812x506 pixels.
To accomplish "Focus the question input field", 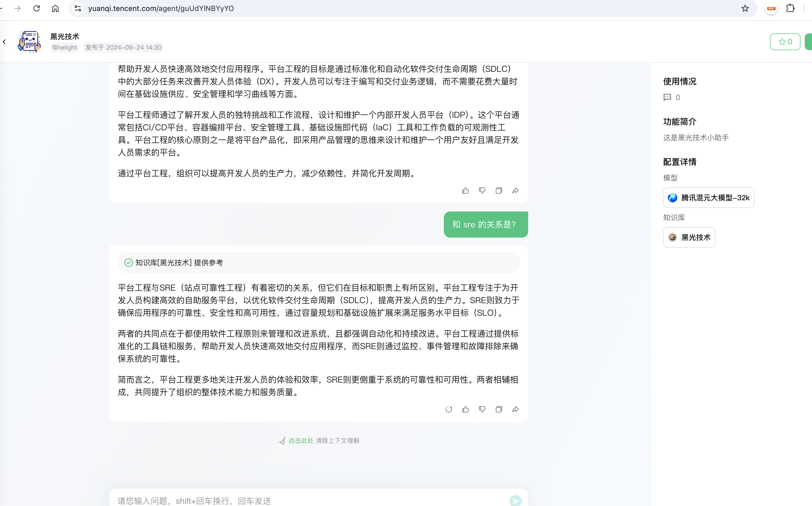I will click(x=309, y=501).
